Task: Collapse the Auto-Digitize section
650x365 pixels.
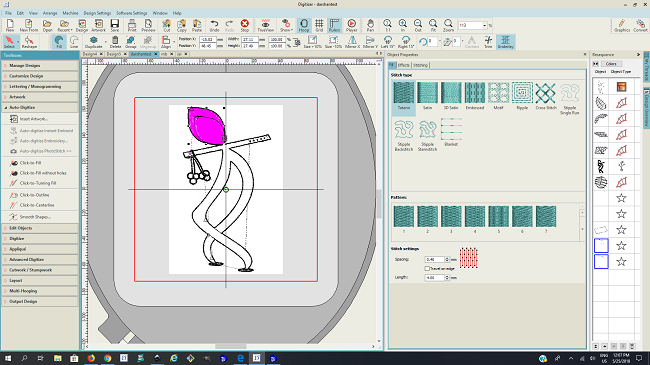Action: pos(40,107)
